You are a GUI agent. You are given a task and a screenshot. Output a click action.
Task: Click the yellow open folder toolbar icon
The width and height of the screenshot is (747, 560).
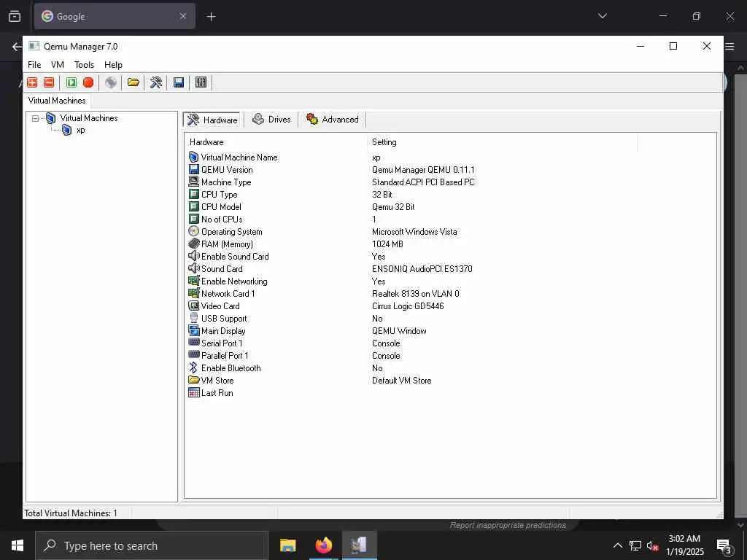pos(133,82)
